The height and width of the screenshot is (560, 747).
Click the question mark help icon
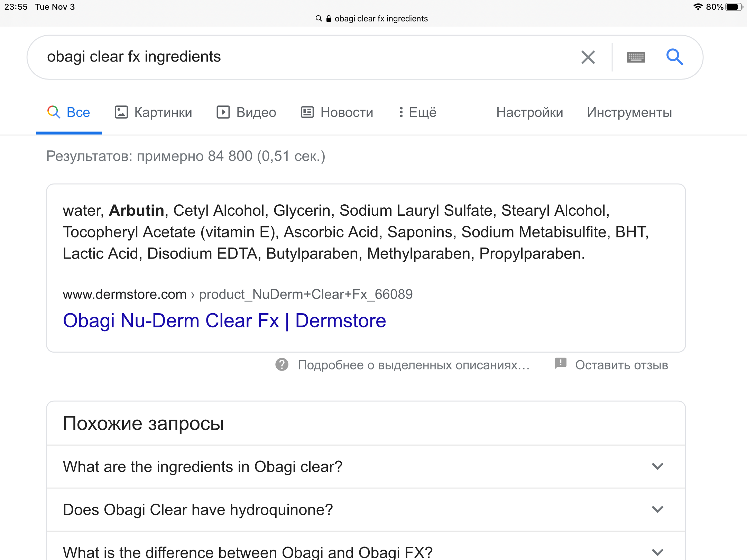(x=282, y=364)
